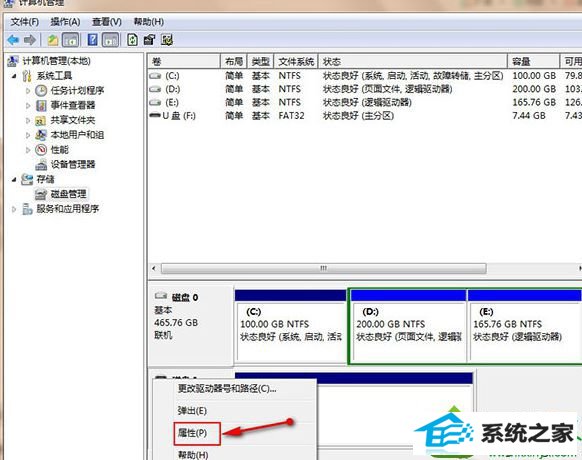Image resolution: width=582 pixels, height=460 pixels.
Task: Toggle the show/hide action pane icon
Action: pyautogui.click(x=111, y=40)
